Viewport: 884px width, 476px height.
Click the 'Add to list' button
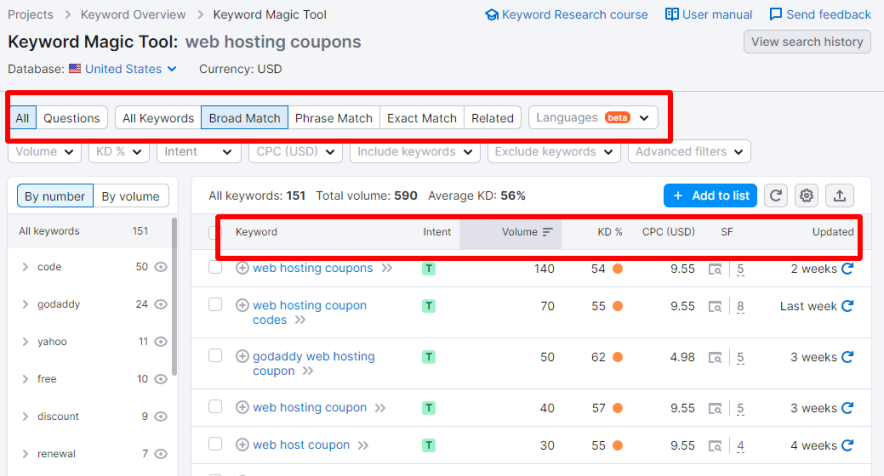pyautogui.click(x=710, y=196)
